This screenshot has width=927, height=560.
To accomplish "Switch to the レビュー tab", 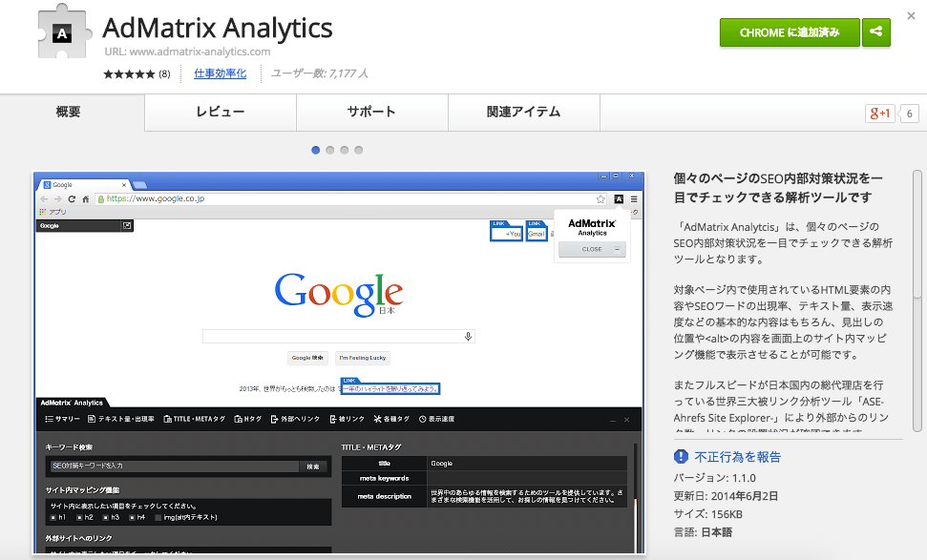I will point(221,112).
